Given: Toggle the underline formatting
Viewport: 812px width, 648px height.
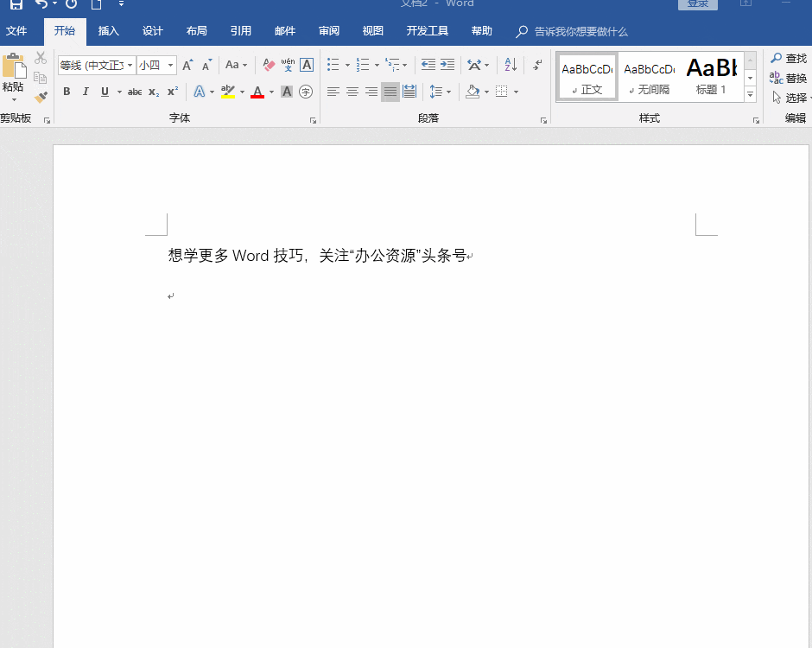Looking at the screenshot, I should click(103, 91).
